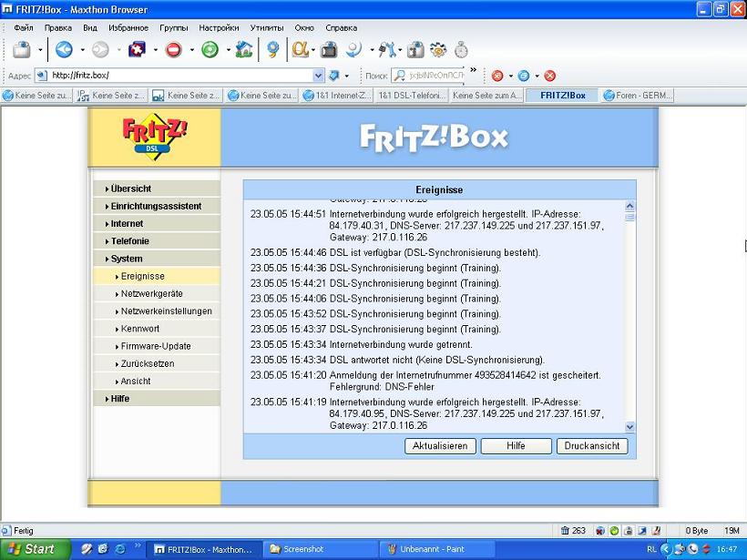Open the Übersicht page
This screenshot has height=560, width=747.
tap(157, 188)
